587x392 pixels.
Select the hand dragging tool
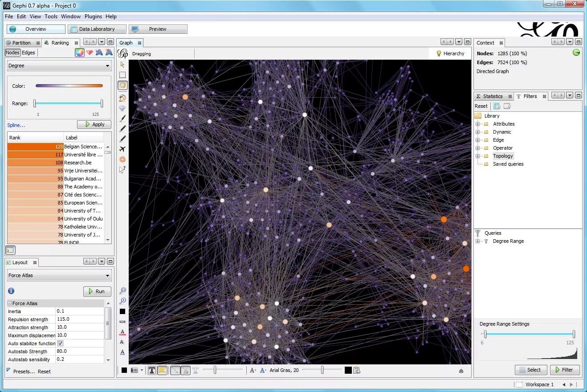pos(122,85)
